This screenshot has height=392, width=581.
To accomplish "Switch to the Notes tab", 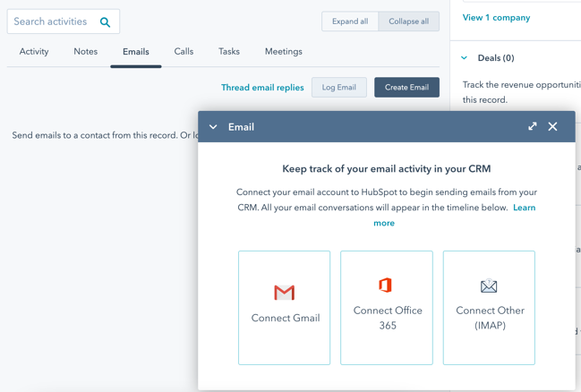I will click(x=86, y=52).
